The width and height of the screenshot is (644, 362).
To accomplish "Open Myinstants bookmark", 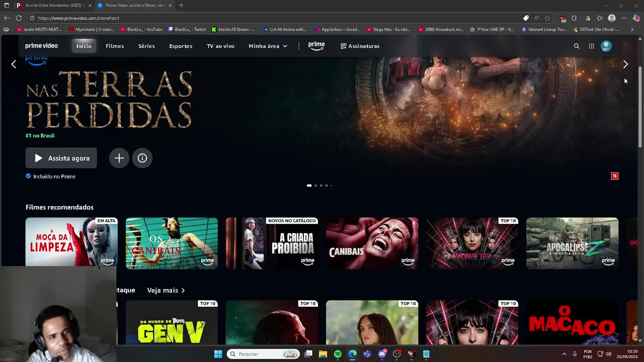I will (92, 29).
